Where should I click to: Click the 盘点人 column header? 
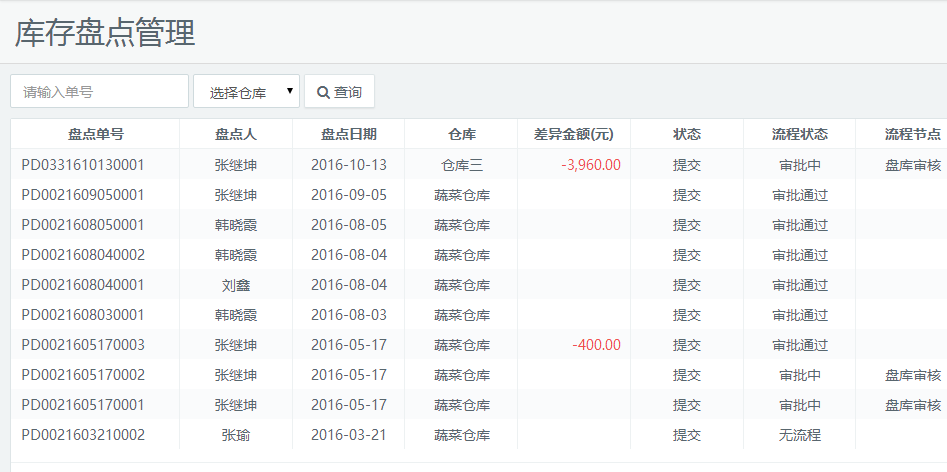[236, 134]
